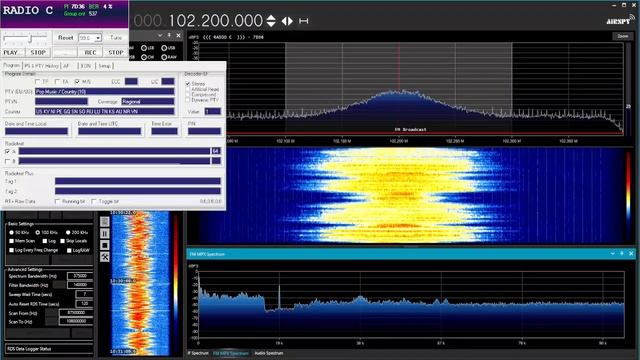Enable the Toggle bit checkbox

point(94,201)
